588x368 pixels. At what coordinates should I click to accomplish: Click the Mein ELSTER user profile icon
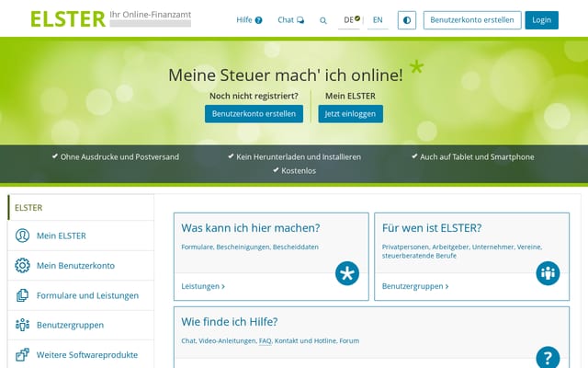(x=22, y=236)
